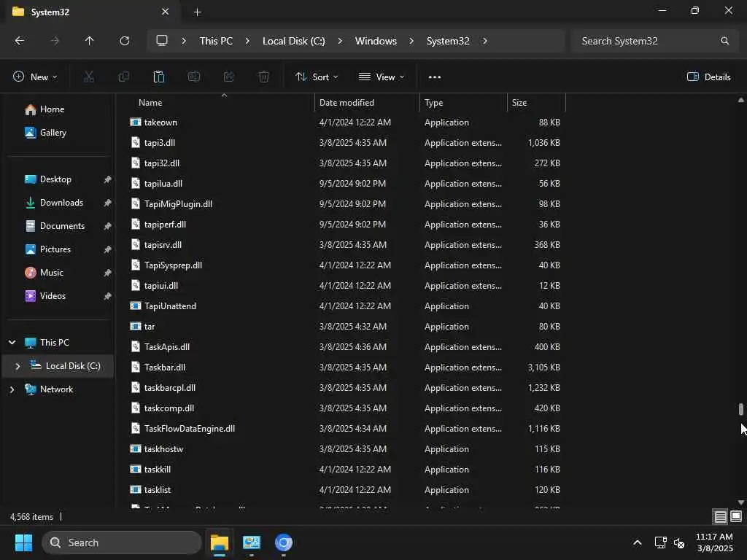The image size is (747, 560).
Task: Switch to large thumbnails view icon in status bar
Action: [736, 516]
